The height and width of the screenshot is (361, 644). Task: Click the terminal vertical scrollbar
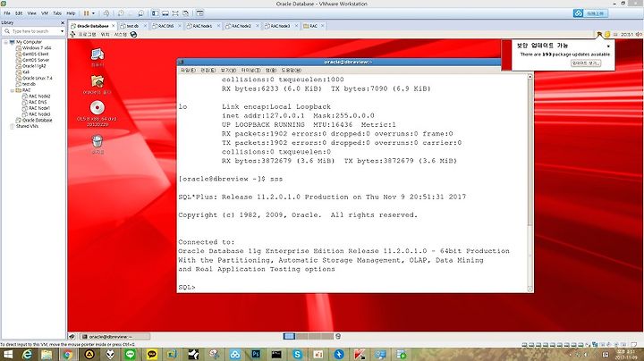530,182
